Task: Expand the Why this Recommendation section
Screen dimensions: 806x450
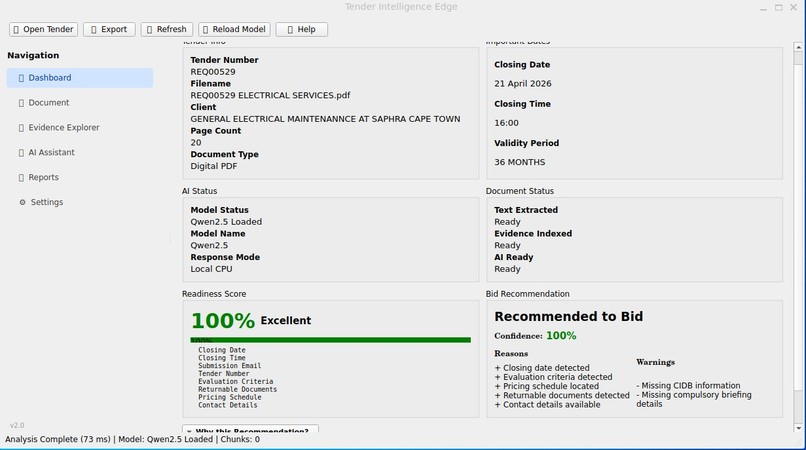Action: click(x=250, y=429)
